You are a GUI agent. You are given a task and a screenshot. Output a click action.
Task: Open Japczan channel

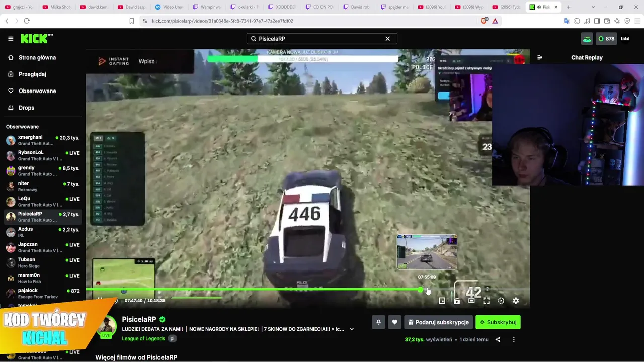(x=43, y=247)
